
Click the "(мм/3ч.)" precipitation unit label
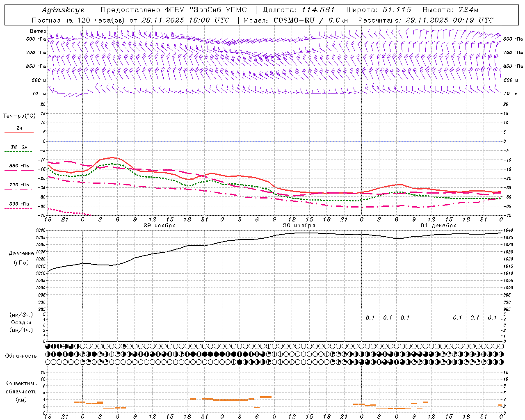click(x=21, y=315)
